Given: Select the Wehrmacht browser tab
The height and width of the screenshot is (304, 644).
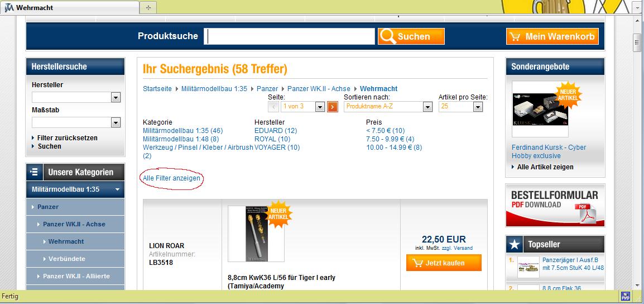Looking at the screenshot, I should (71, 7).
